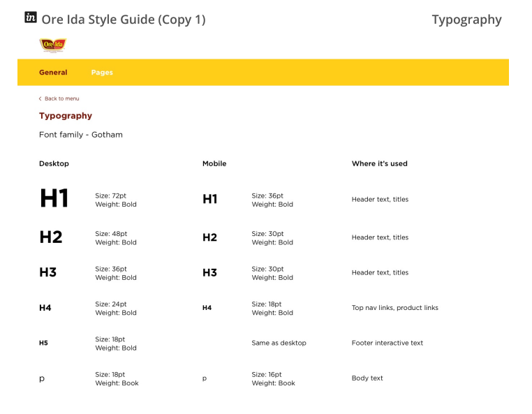Click the Font family - Gotham text
532x414 pixels.
[x=81, y=135]
